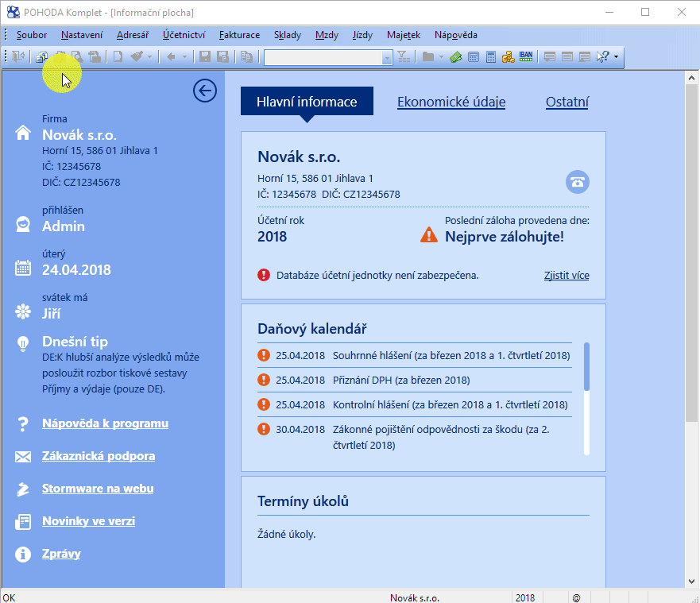Select the Zákonné pojištění odpovědnosti entry
The width and height of the screenshot is (700, 603).
(415, 437)
